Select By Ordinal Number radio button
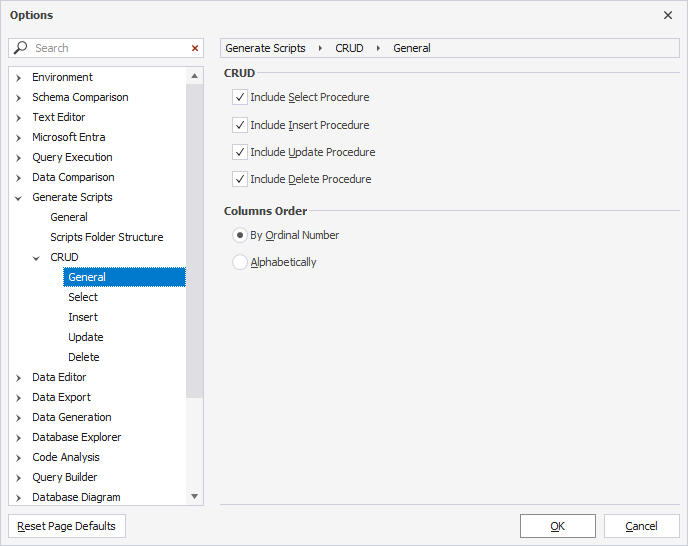This screenshot has width=688, height=546. 240,235
